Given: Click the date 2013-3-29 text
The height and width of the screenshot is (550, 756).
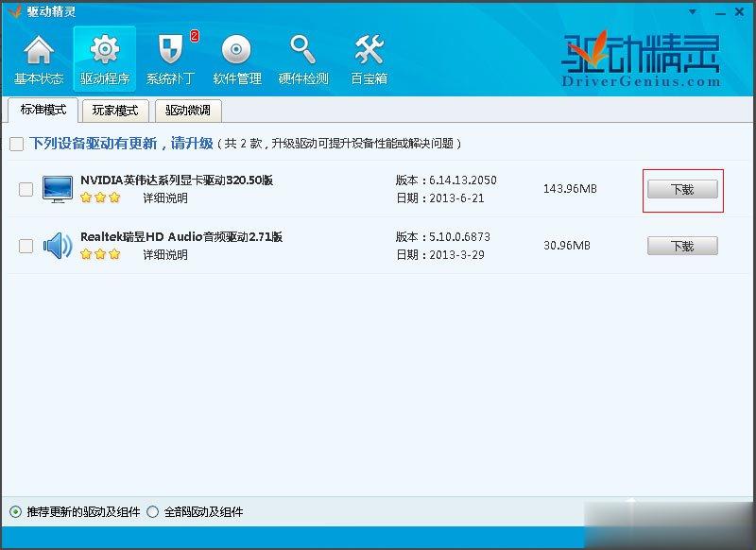Looking at the screenshot, I should (456, 254).
